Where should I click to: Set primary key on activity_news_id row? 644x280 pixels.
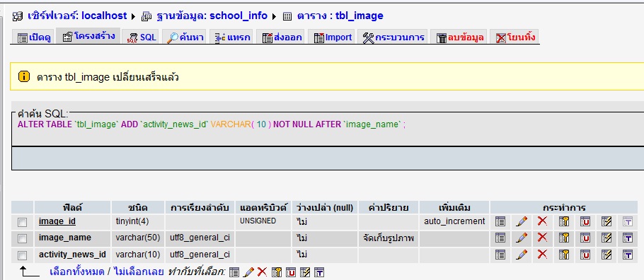point(564,255)
